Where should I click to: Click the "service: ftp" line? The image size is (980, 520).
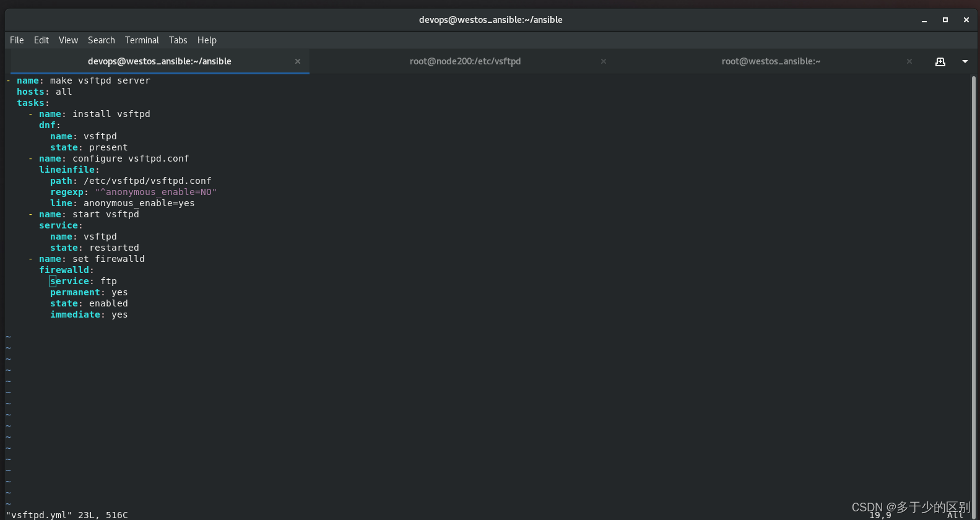pyautogui.click(x=84, y=281)
